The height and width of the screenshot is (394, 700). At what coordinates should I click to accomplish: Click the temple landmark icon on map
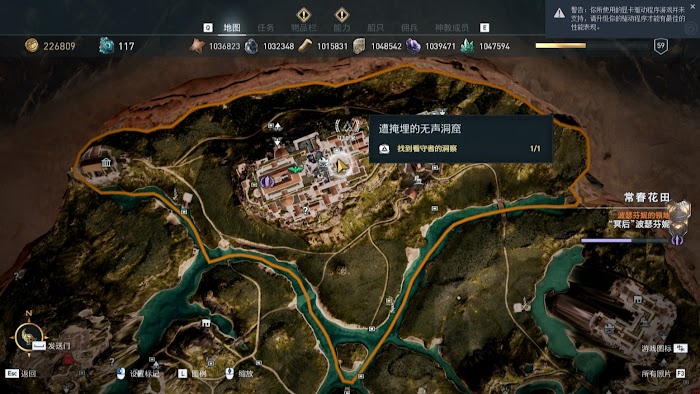click(x=106, y=162)
